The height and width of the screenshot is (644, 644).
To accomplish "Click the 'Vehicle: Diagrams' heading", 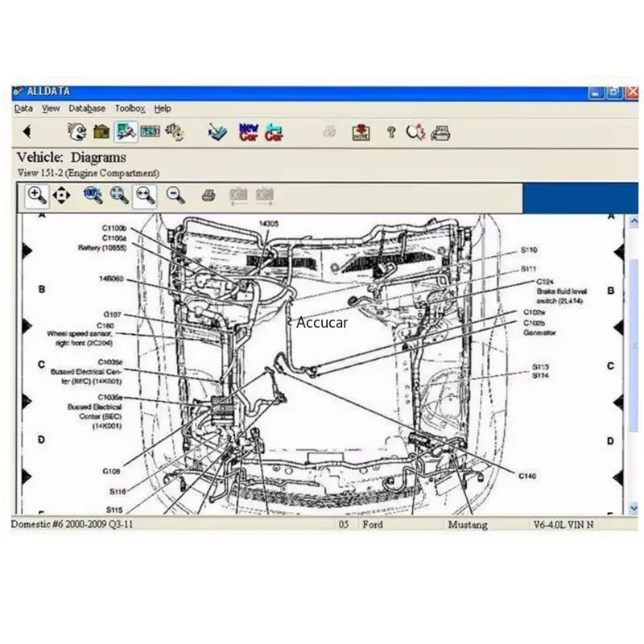I will click(x=72, y=157).
